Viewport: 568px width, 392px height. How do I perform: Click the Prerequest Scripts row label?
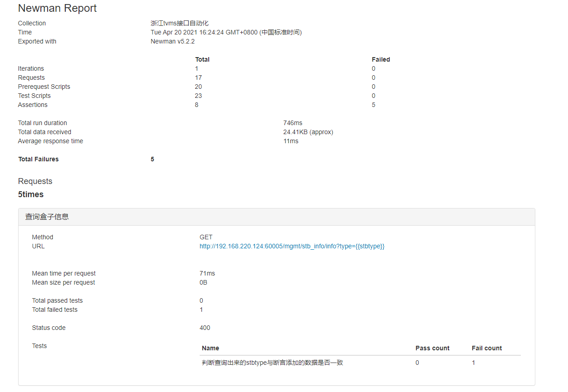pyautogui.click(x=44, y=87)
